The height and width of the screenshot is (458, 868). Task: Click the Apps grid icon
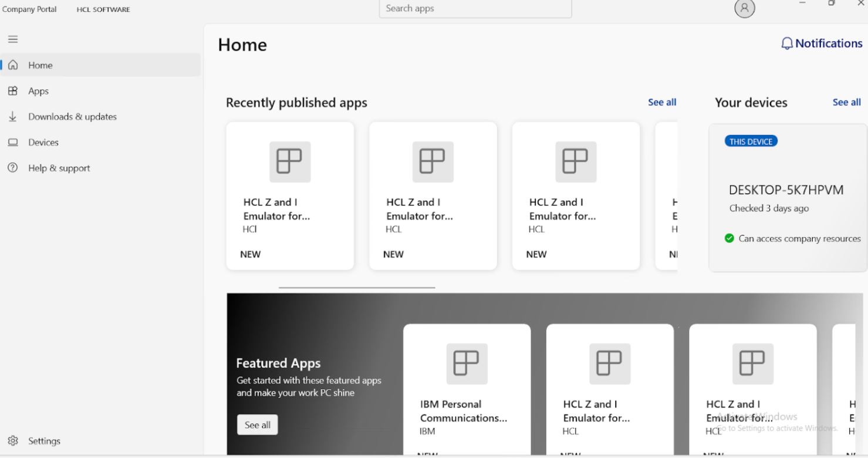pos(12,91)
